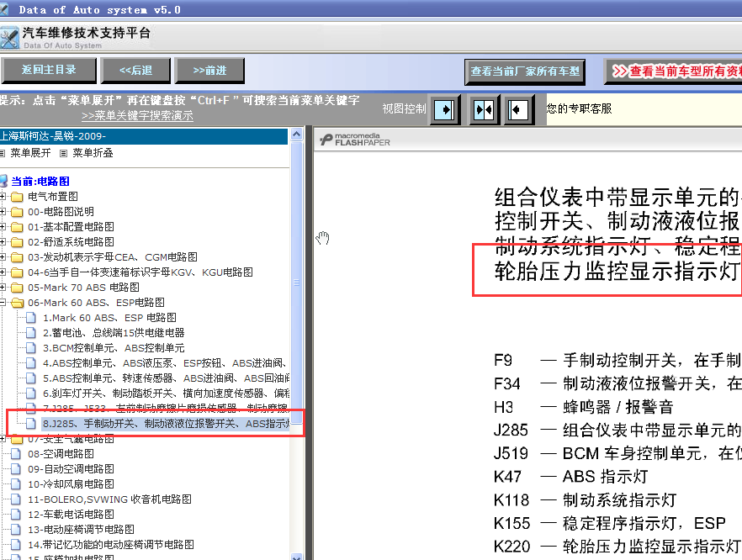Expand 05-Mark 70 ABS 电路图 folder
Viewport: 742px width, 560px height.
point(3,287)
